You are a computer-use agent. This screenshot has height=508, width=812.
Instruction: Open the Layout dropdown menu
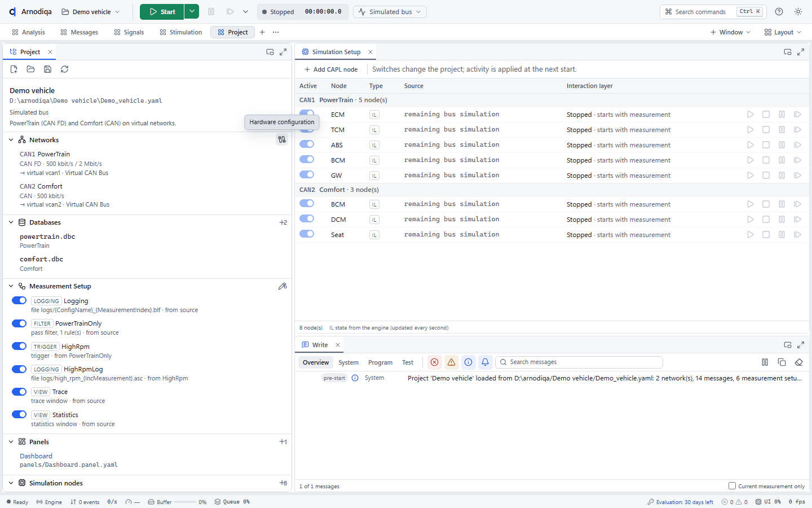783,32
